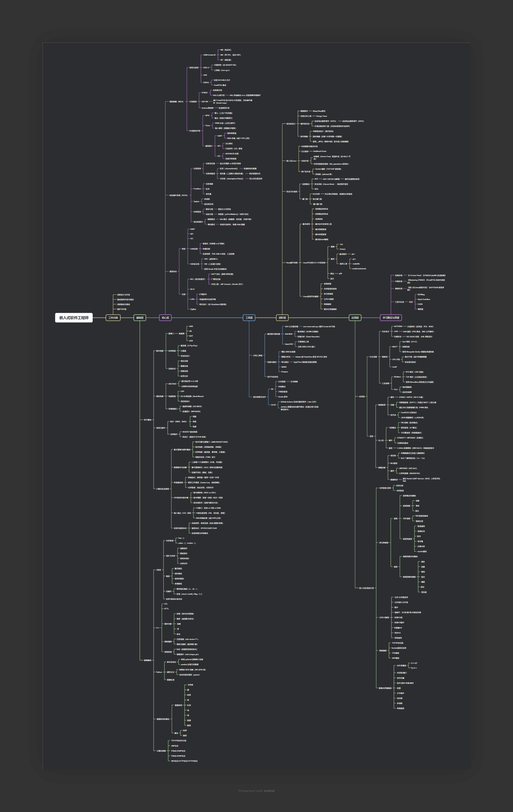Viewport: 513px width, 812px height.
Task: Select the blue 工具层 branch node
Action: (x=249, y=318)
